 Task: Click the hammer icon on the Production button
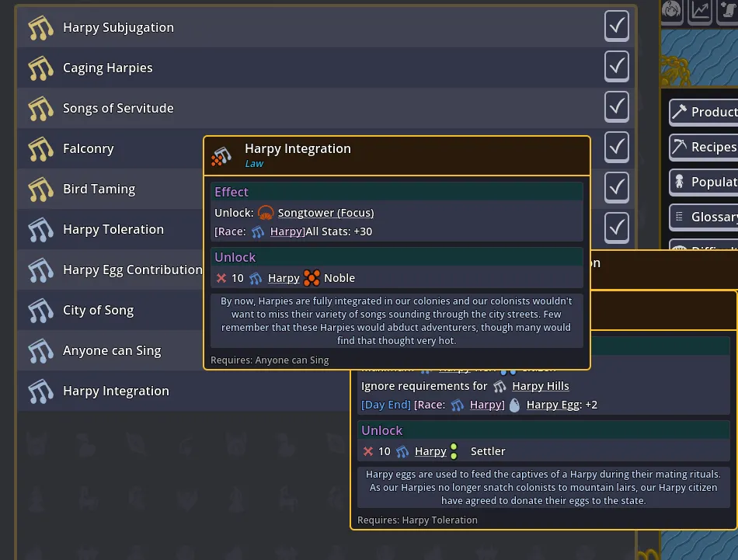(679, 112)
